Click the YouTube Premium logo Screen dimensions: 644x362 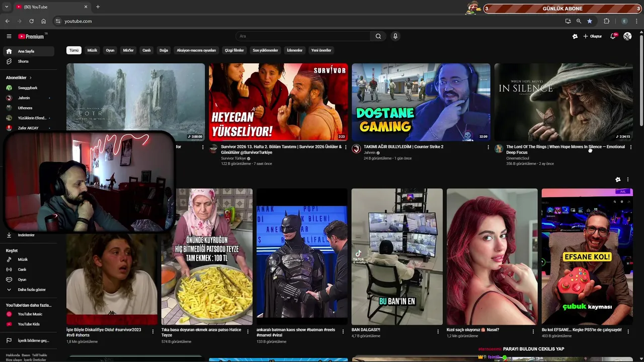pos(32,36)
